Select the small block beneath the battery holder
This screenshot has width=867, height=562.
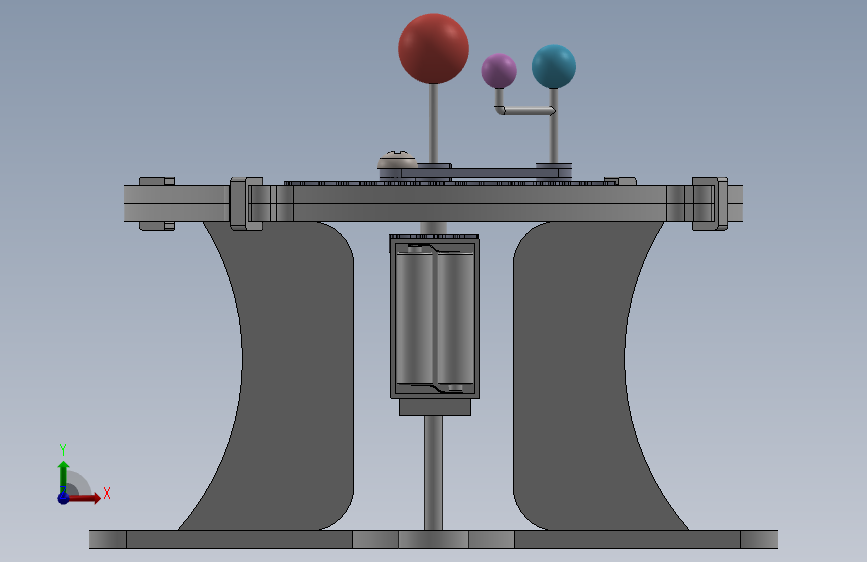[x=435, y=407]
